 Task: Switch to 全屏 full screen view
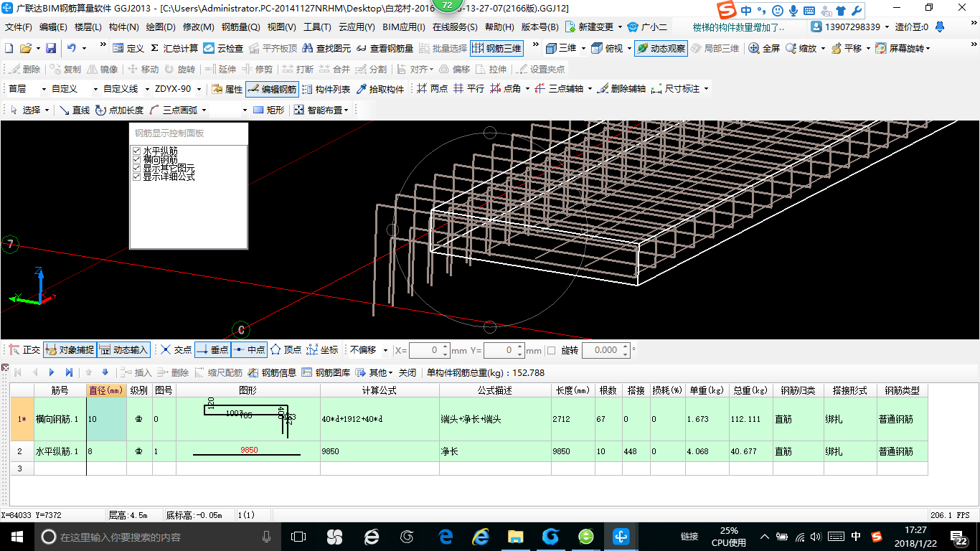click(764, 48)
